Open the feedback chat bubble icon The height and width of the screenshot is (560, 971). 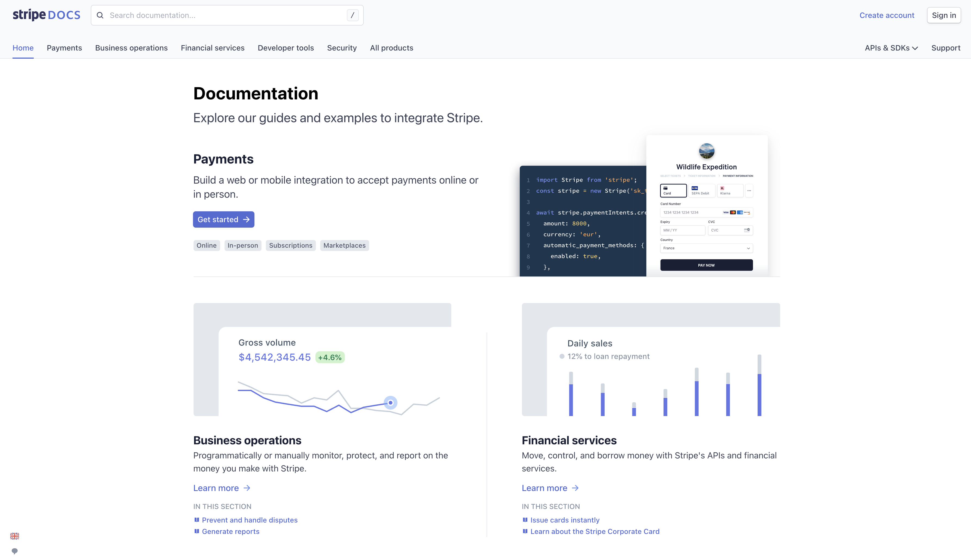15,551
